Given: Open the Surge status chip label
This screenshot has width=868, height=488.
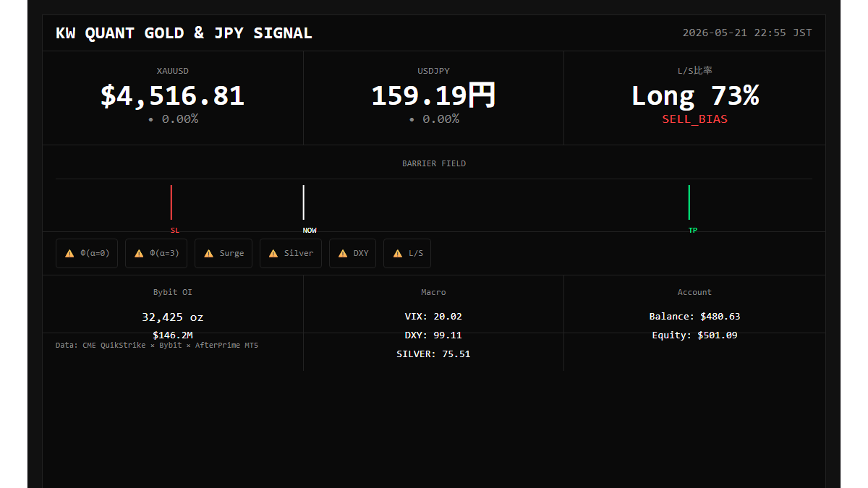Looking at the screenshot, I should click(232, 254).
